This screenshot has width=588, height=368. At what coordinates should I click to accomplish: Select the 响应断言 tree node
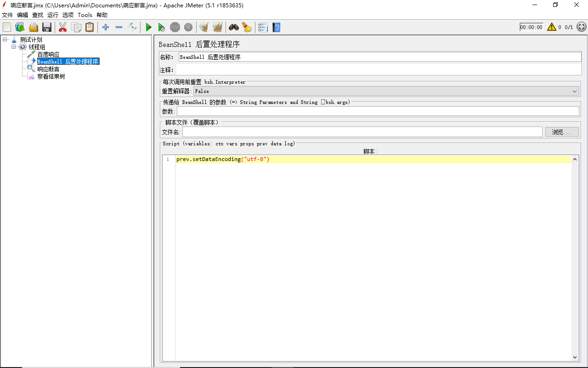48,69
